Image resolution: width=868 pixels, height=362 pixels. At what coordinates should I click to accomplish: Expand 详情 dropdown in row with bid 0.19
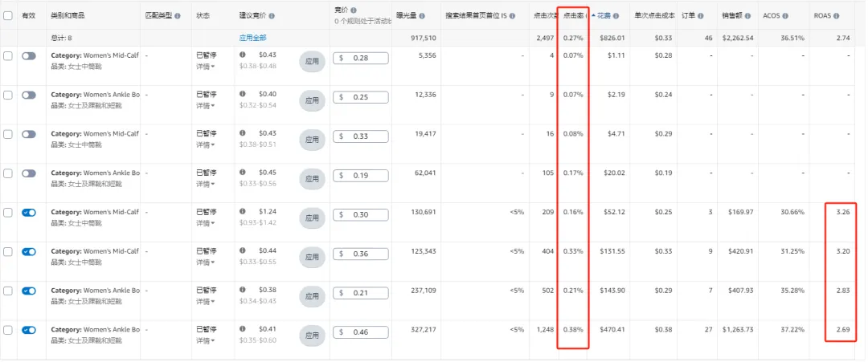click(x=204, y=184)
